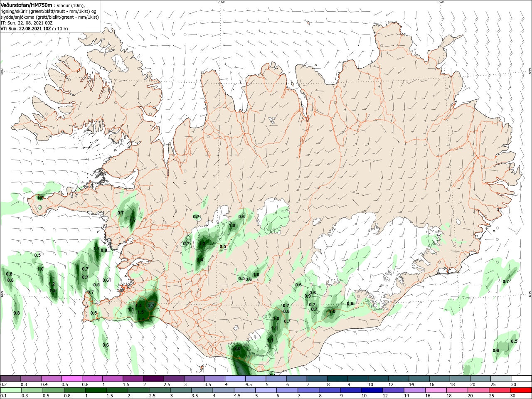Click the 20W longitude label
The image size is (532, 399).
tap(221, 2)
